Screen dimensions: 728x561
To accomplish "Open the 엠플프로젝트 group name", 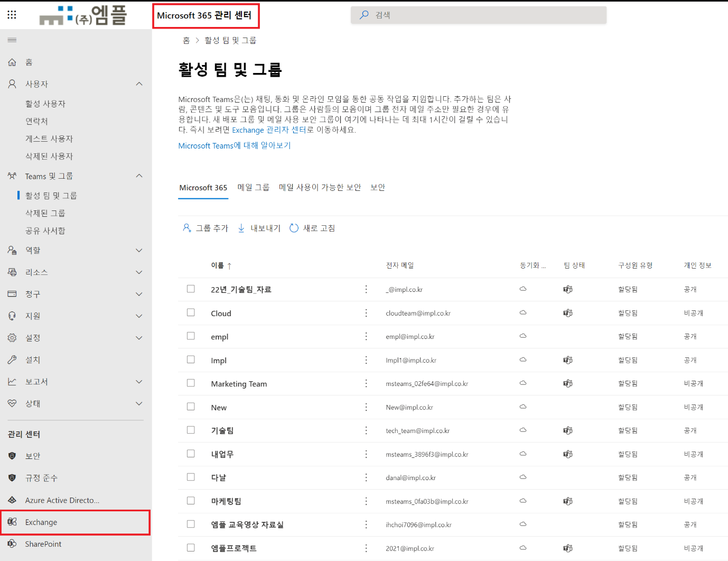I will pyautogui.click(x=234, y=548).
